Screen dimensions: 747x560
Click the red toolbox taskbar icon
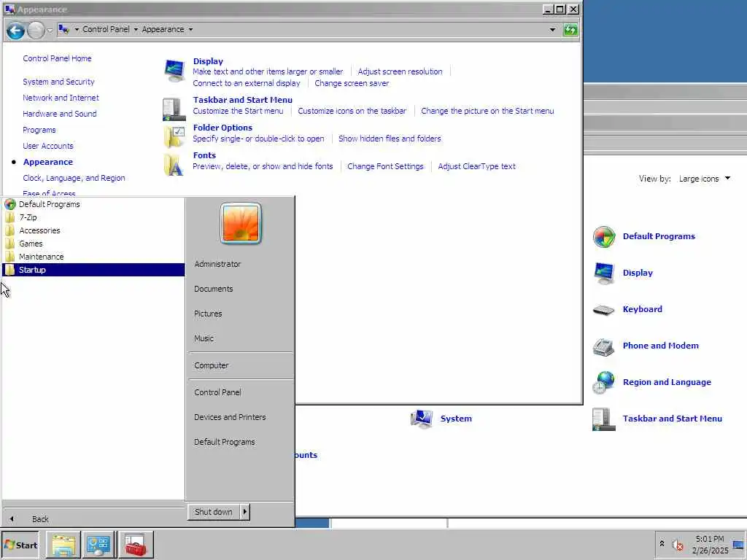click(136, 545)
